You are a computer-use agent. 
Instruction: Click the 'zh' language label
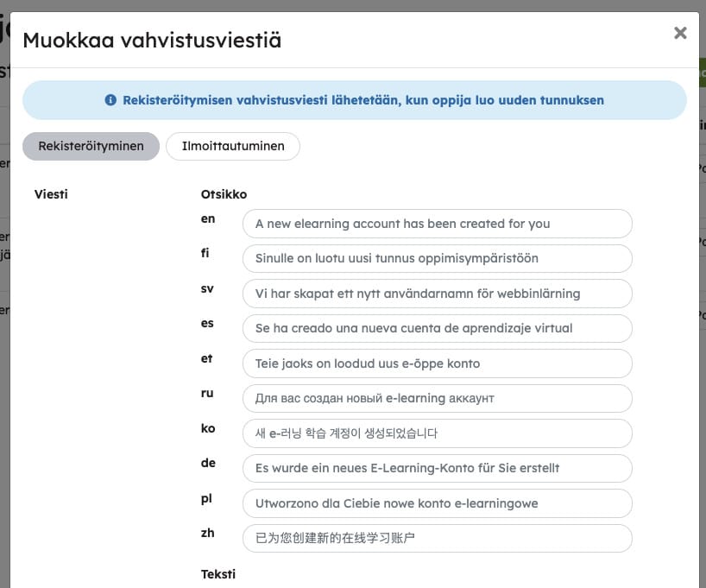tap(207, 533)
